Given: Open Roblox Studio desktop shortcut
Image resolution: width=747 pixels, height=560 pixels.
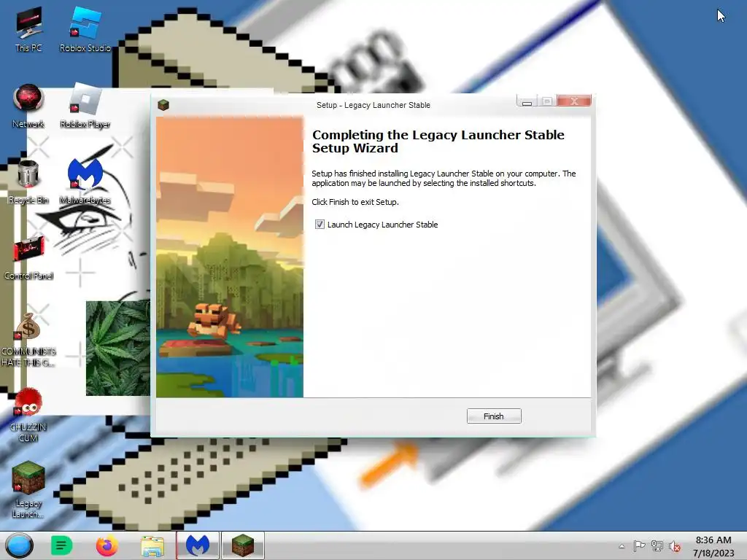Looking at the screenshot, I should pos(85,28).
